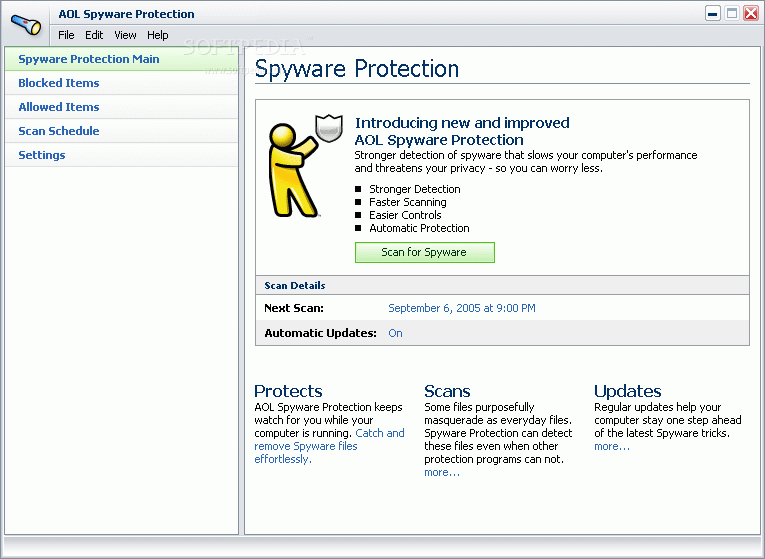The height and width of the screenshot is (559, 765).
Task: Open the Settings section
Action: click(x=121, y=155)
